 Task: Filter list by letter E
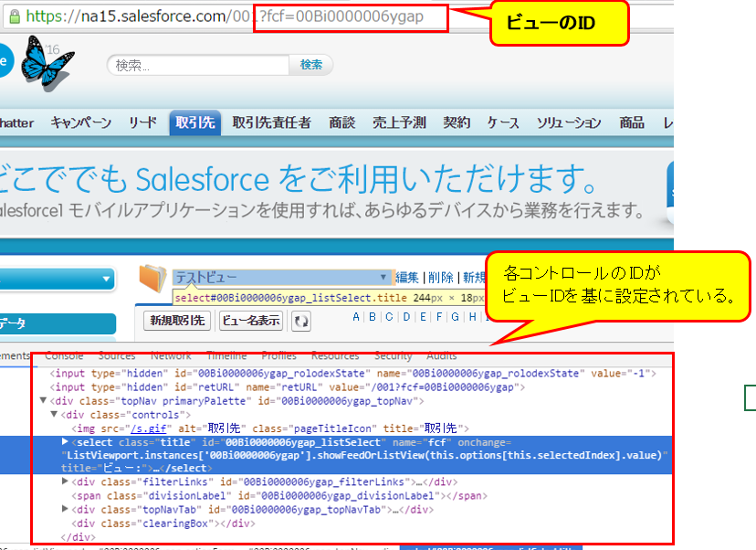[423, 317]
